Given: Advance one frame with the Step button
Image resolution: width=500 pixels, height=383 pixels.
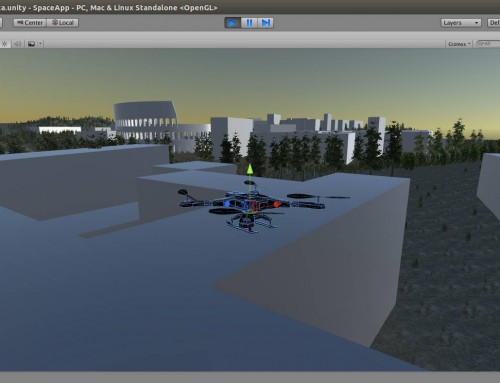Looking at the screenshot, I should pos(266,23).
